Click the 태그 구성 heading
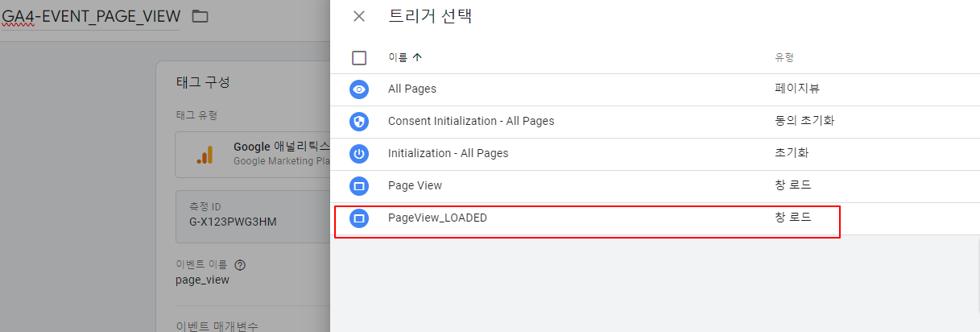 202,82
